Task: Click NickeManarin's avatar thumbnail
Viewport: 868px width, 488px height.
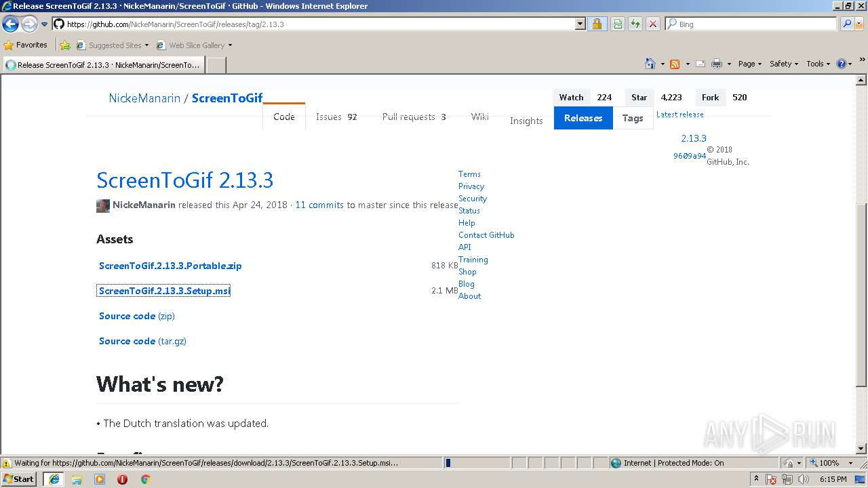Action: pyautogui.click(x=103, y=205)
